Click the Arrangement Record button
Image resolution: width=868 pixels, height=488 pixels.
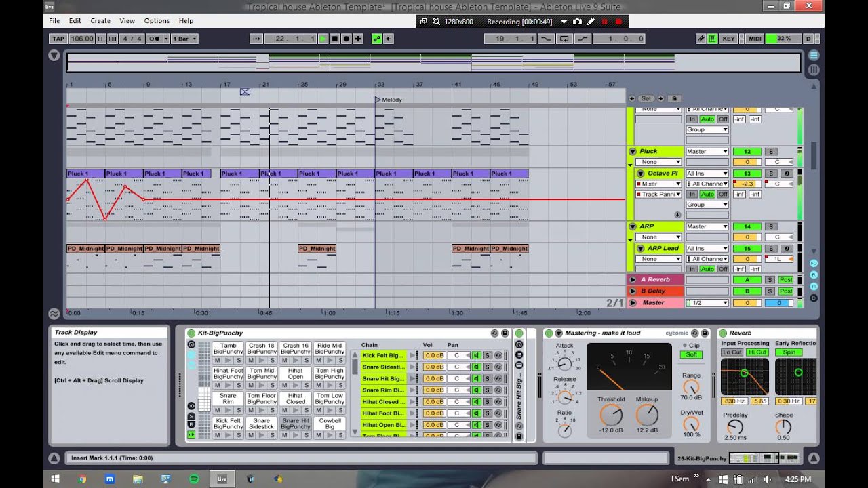(346, 39)
